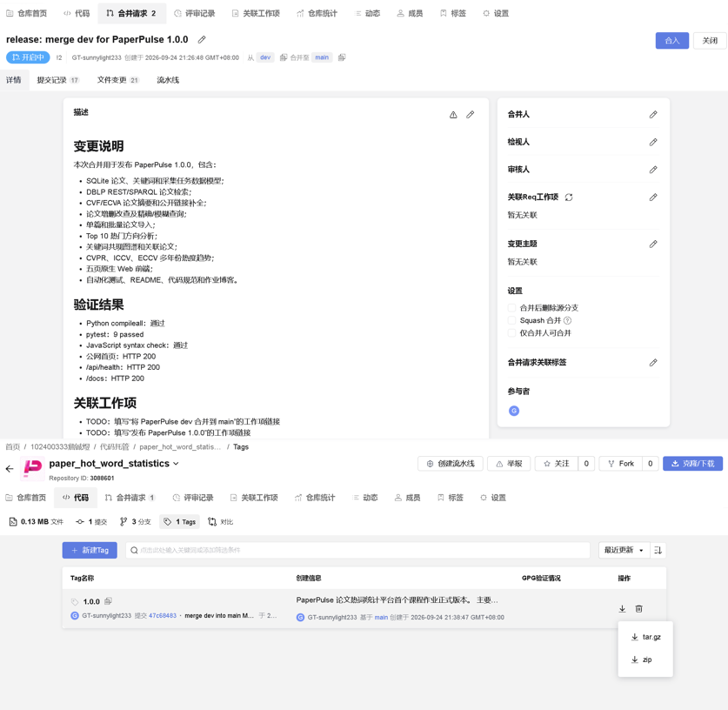The height and width of the screenshot is (710, 728).
Task: Copy the 1.0.0 tag name
Action: [x=108, y=601]
